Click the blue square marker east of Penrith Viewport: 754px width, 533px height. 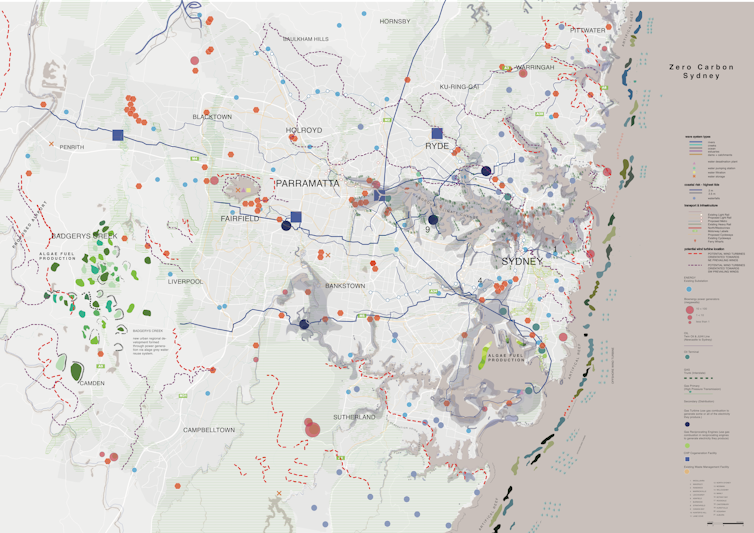click(118, 134)
